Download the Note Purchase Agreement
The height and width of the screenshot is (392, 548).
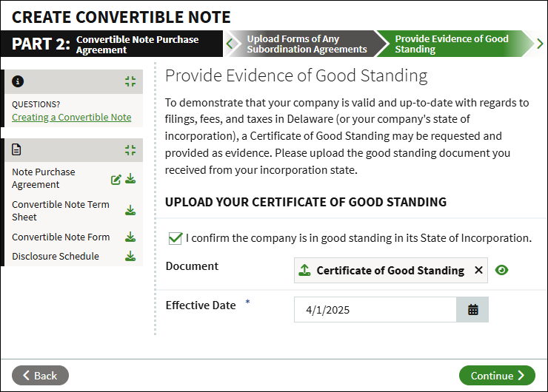[x=130, y=178]
